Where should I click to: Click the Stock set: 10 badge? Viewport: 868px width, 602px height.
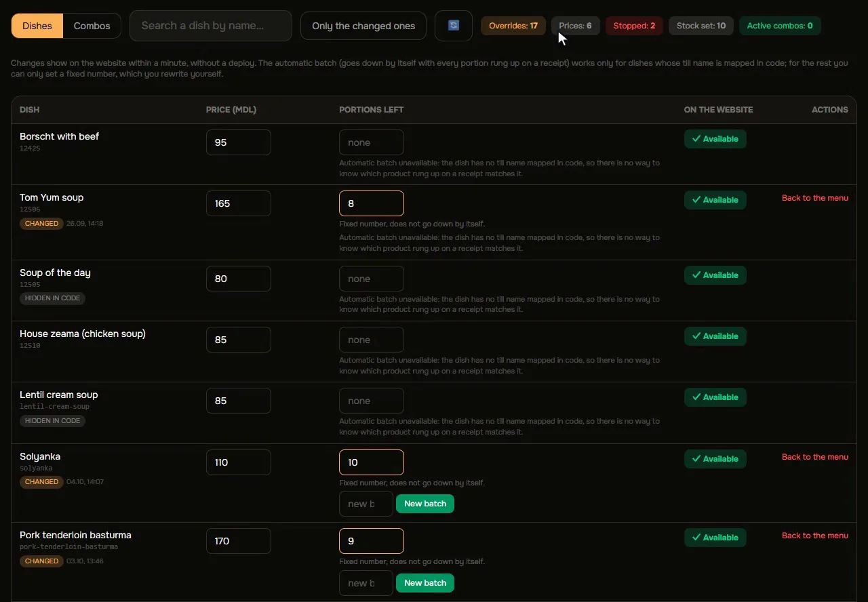click(x=701, y=26)
